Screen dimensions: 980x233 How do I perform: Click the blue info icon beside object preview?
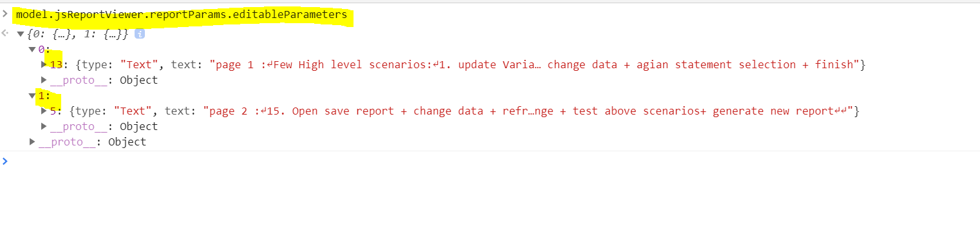click(x=140, y=33)
